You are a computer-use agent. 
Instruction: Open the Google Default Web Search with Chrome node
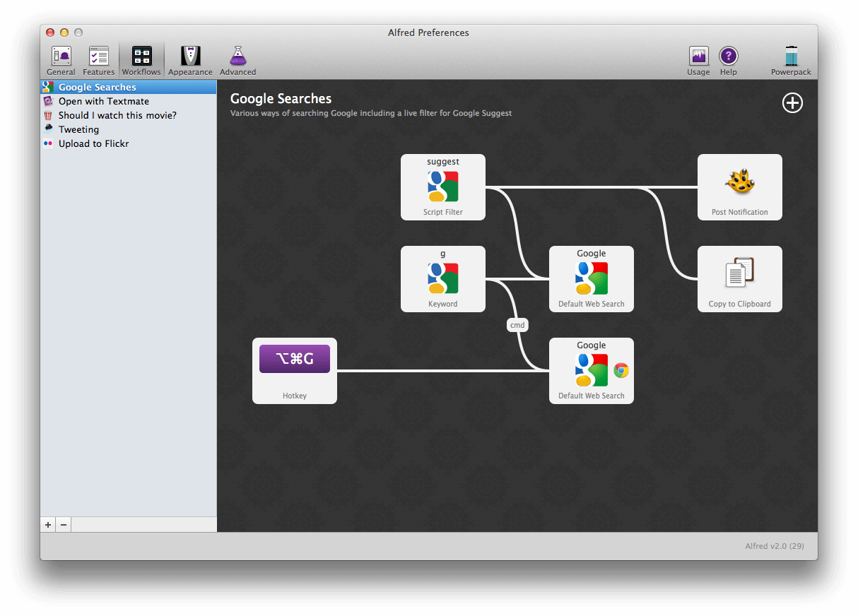point(592,371)
